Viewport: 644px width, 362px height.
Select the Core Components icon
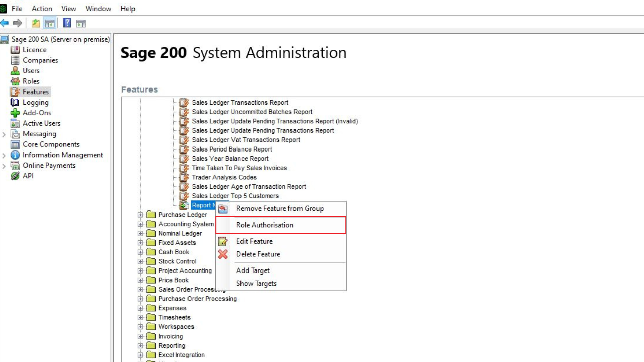tap(15, 144)
